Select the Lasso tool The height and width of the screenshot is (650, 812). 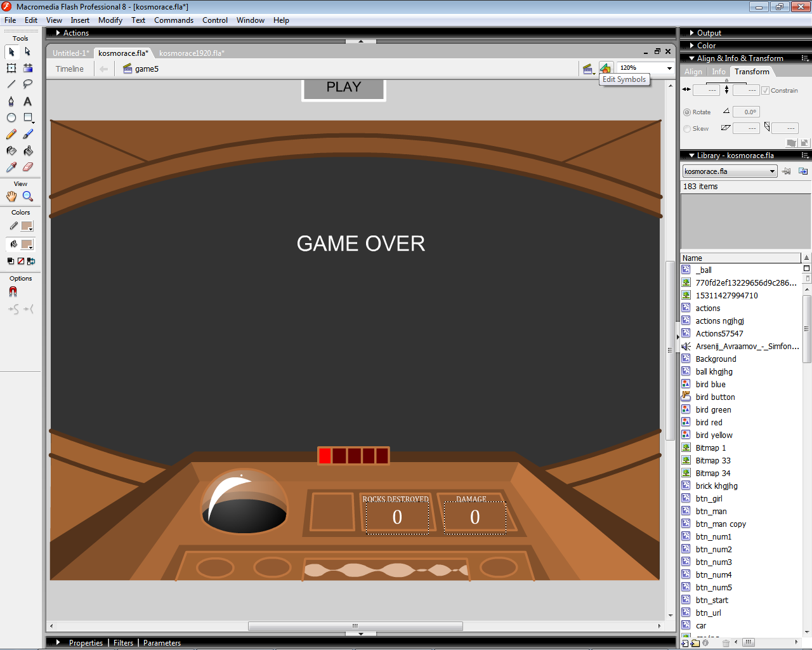pyautogui.click(x=28, y=84)
